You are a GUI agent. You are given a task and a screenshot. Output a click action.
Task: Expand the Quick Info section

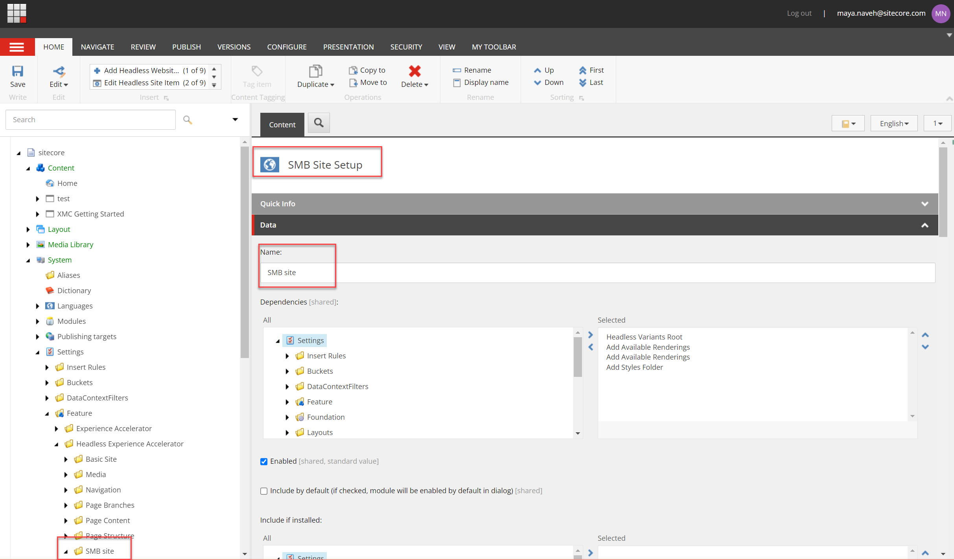click(x=925, y=204)
